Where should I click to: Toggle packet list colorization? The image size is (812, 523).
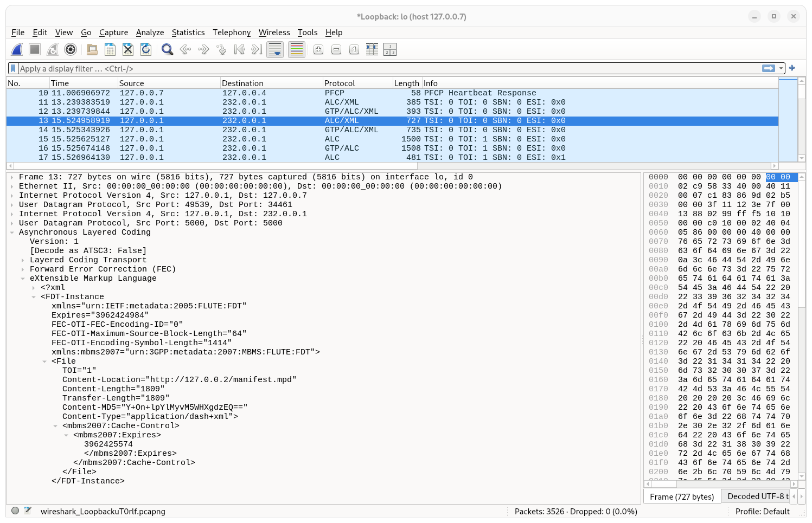tap(296, 49)
